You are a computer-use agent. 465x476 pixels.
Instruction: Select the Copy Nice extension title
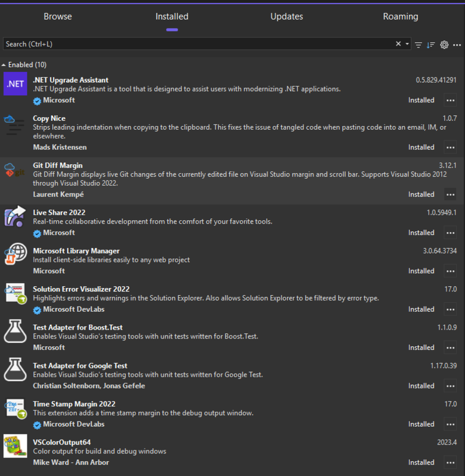pyautogui.click(x=49, y=118)
